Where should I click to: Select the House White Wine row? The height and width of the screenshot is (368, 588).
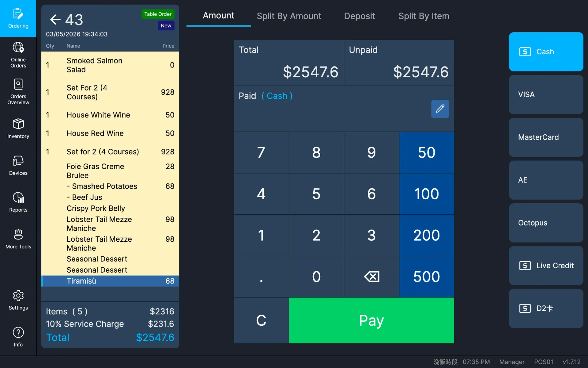pyautogui.click(x=110, y=115)
